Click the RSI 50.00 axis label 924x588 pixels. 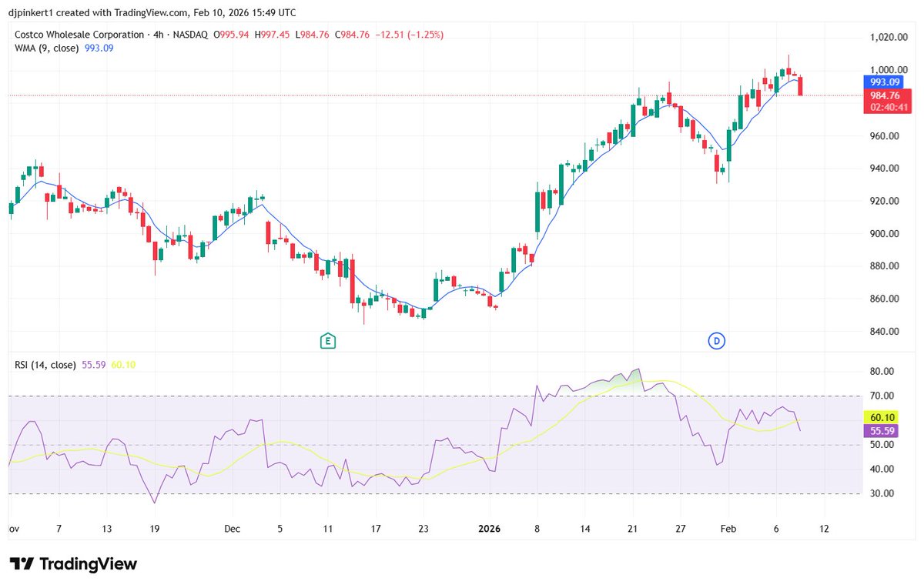pos(883,445)
